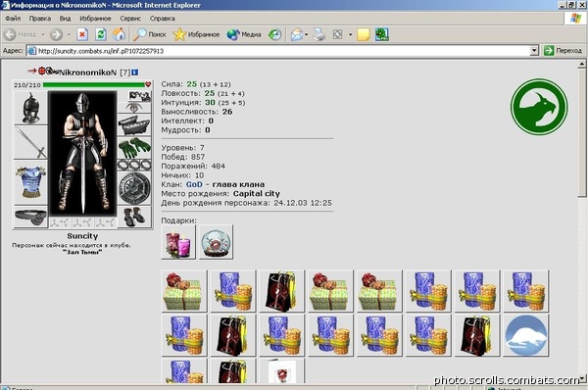This screenshot has height=390, width=588.
Task: Click the helmet equipment slot
Action: pyautogui.click(x=30, y=108)
